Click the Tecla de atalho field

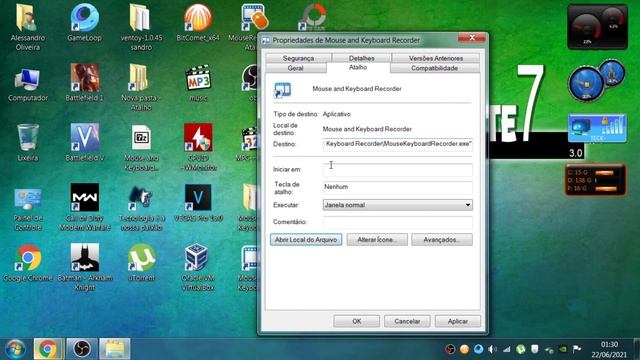coord(398,187)
